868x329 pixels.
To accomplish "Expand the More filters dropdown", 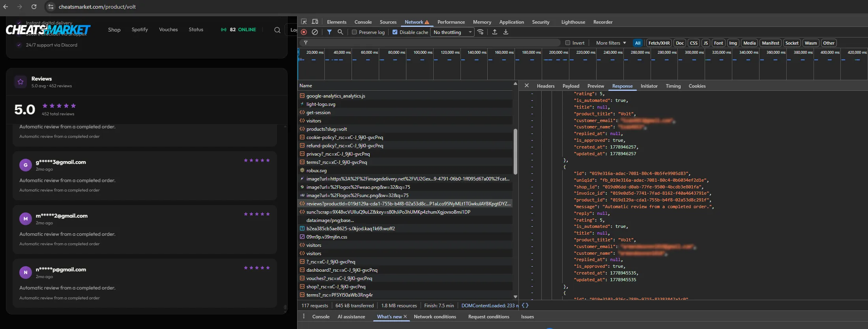I will [611, 43].
